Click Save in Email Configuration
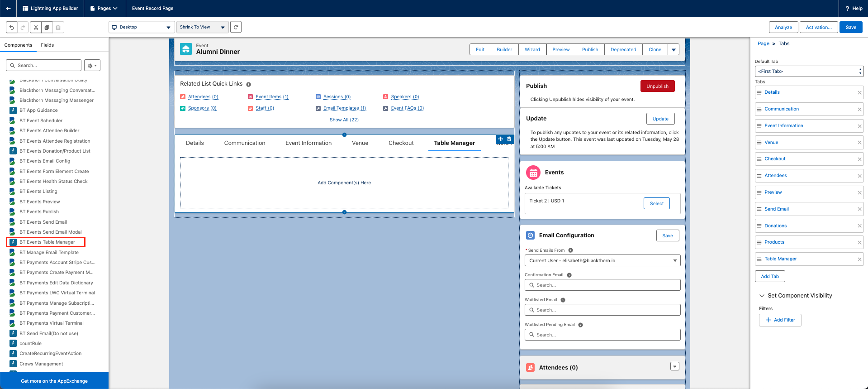 click(668, 235)
